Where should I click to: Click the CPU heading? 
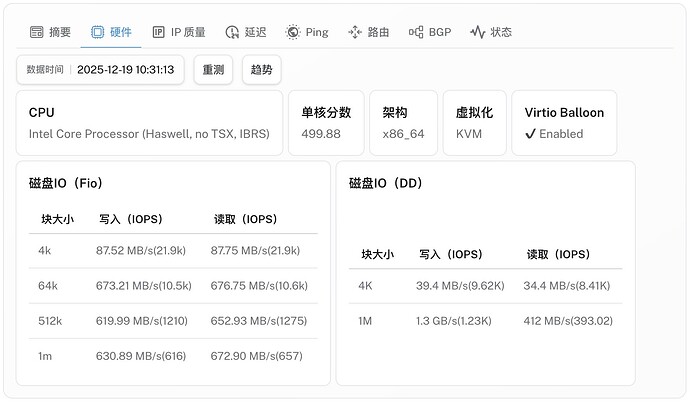41,113
